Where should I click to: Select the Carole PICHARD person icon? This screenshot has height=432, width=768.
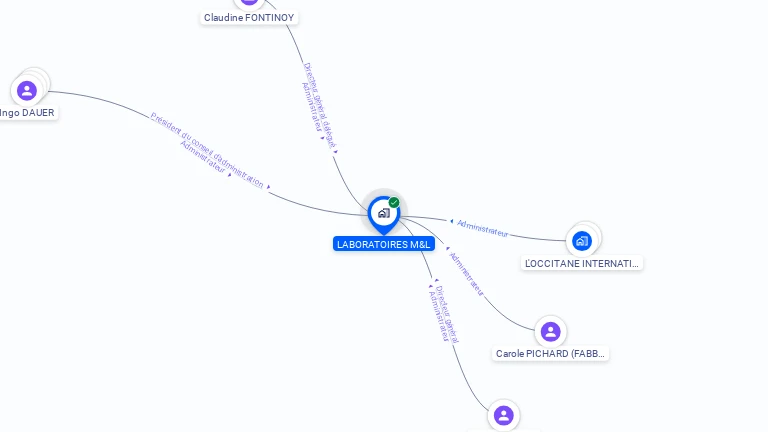[551, 332]
